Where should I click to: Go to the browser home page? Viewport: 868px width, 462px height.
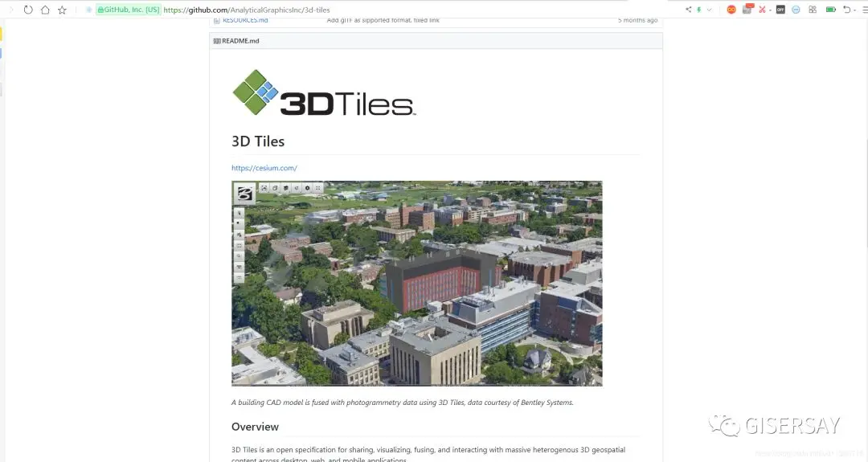45,10
